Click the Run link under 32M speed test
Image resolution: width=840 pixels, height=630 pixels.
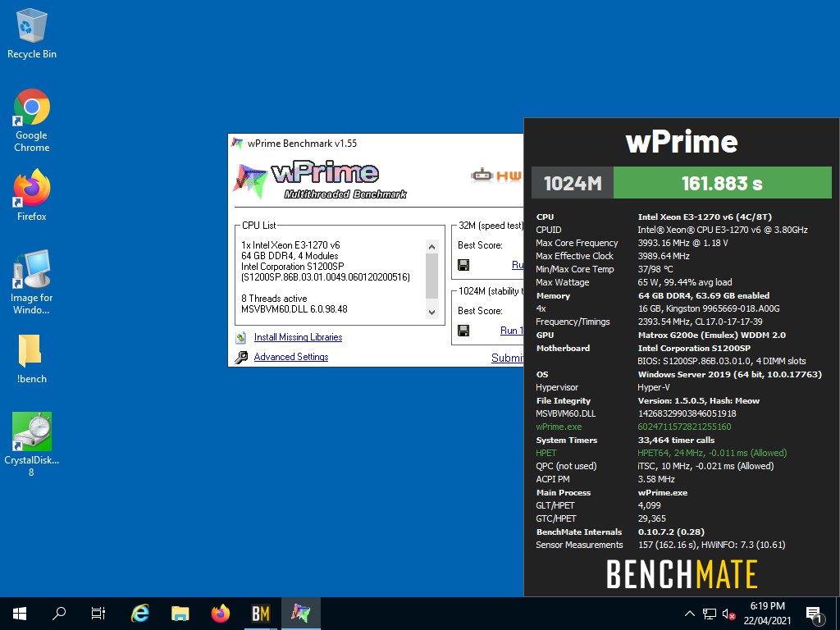pyautogui.click(x=517, y=265)
